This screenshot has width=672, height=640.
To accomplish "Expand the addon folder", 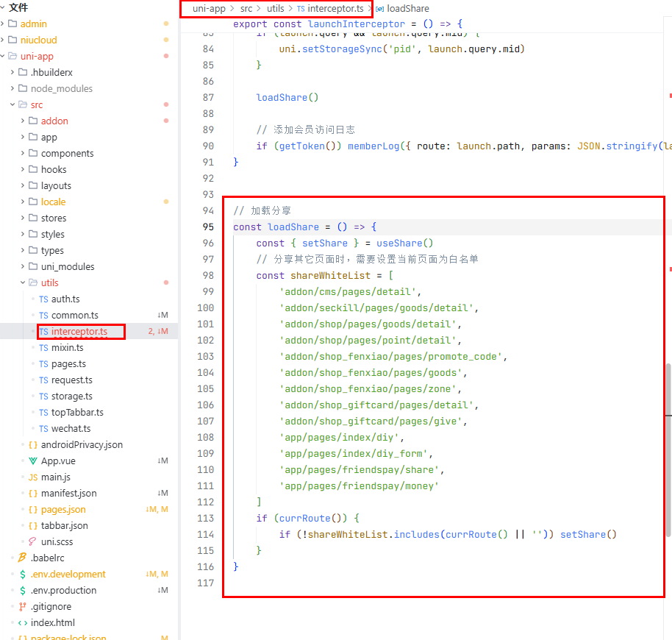I will point(23,121).
